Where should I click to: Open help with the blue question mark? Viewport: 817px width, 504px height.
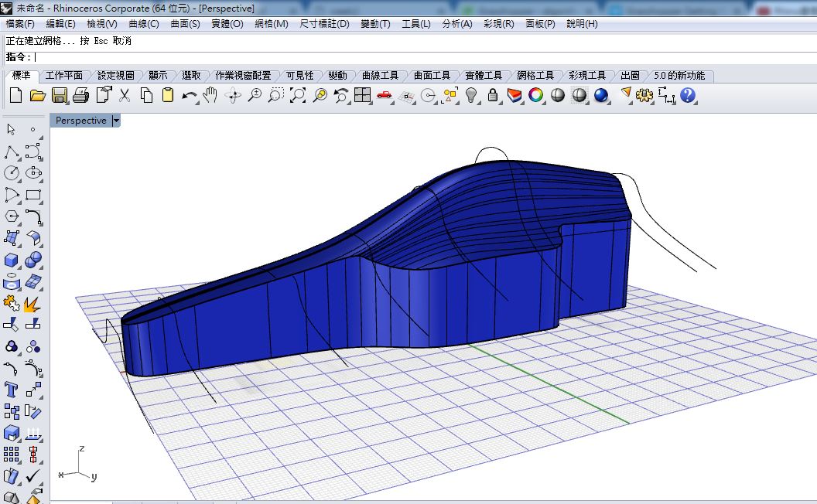pos(688,95)
